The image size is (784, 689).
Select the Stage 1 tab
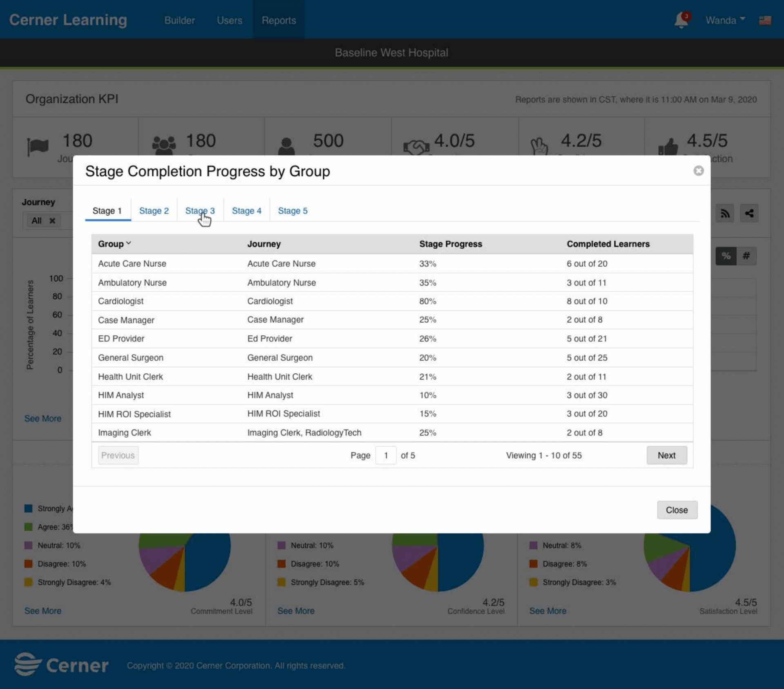[x=107, y=211]
